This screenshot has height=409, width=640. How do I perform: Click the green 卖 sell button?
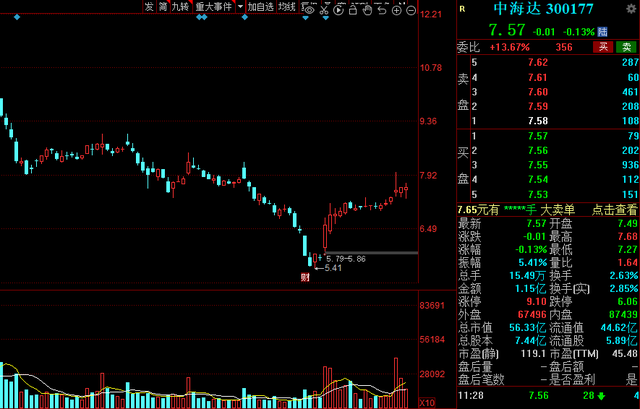point(627,47)
